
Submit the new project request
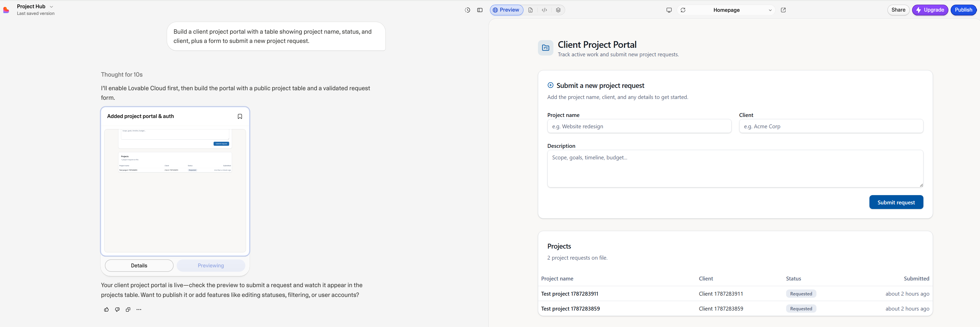(896, 202)
